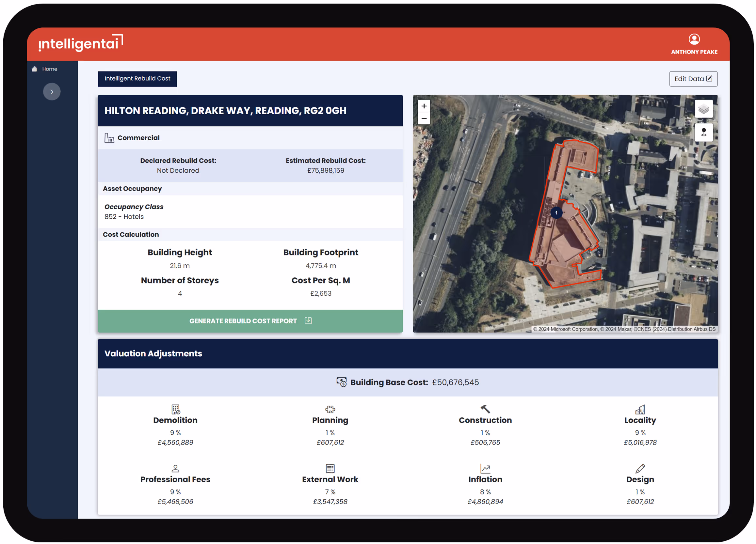756x544 pixels.
Task: Click the Estimated Rebuild Cost value £75,898,159
Action: 326,171
